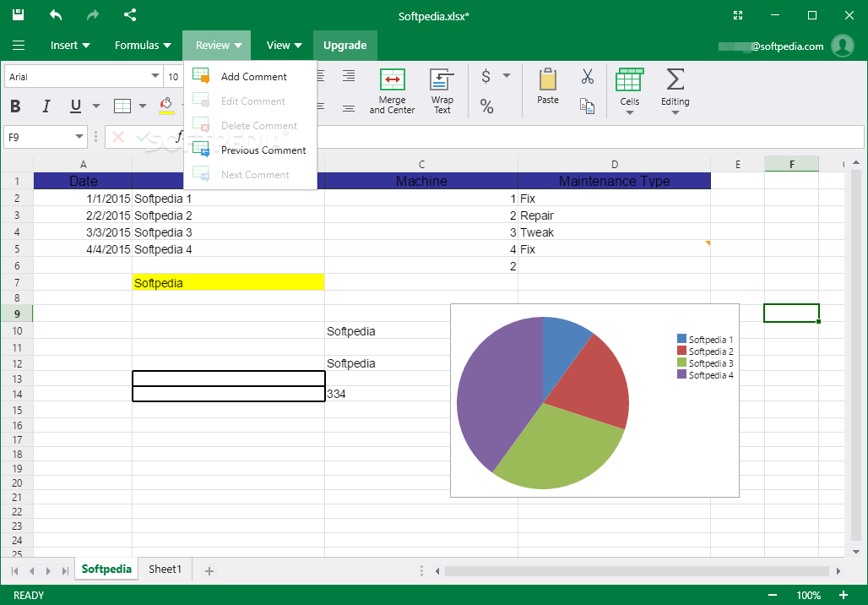Expand underline style options arrow
Viewport: 868px width, 605px height.
click(x=96, y=106)
